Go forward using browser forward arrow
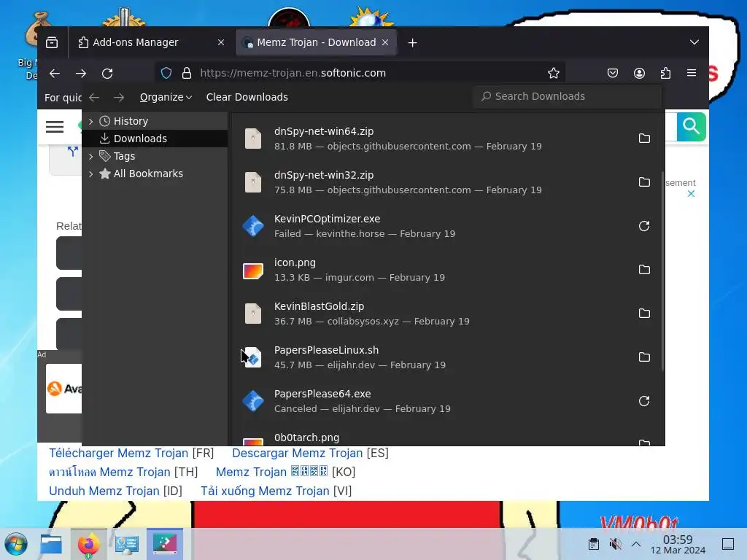Screen dimensions: 747x560 81,74
